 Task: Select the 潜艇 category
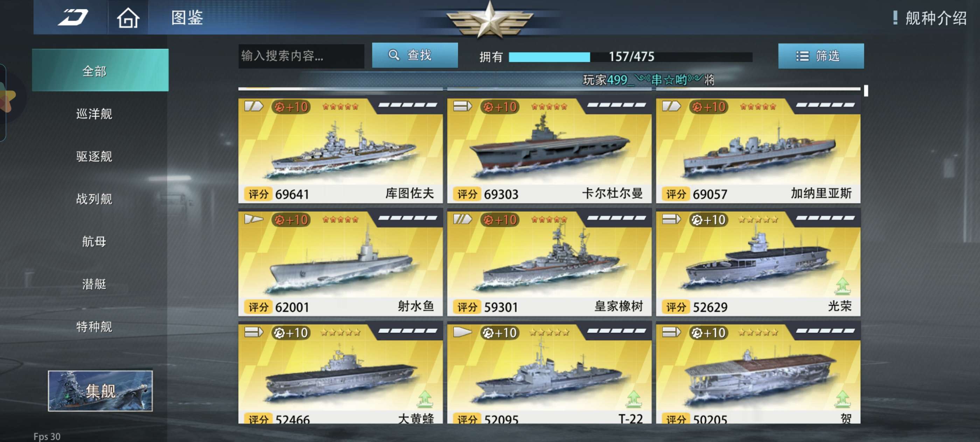[94, 284]
